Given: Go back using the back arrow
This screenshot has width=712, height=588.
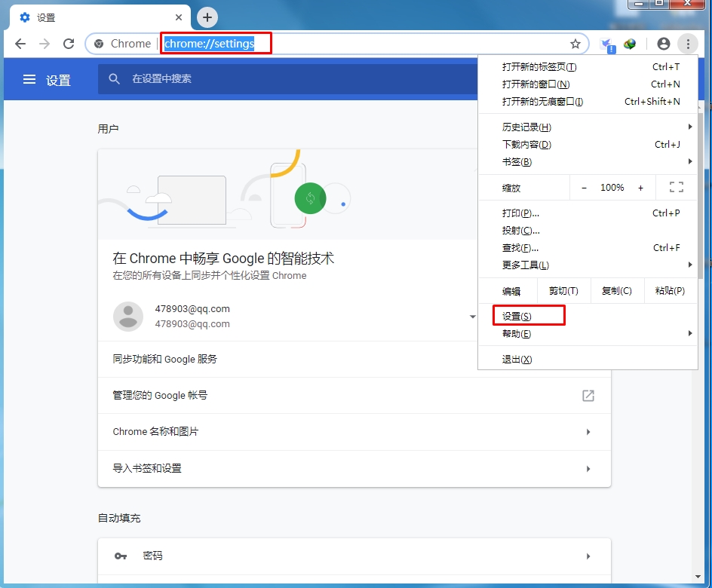Looking at the screenshot, I should [20, 44].
